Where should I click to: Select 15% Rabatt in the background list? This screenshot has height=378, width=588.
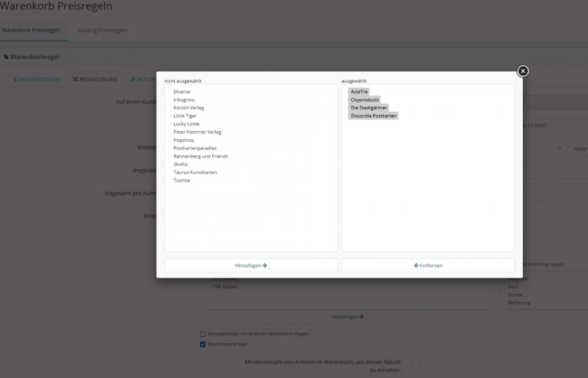[x=224, y=286]
